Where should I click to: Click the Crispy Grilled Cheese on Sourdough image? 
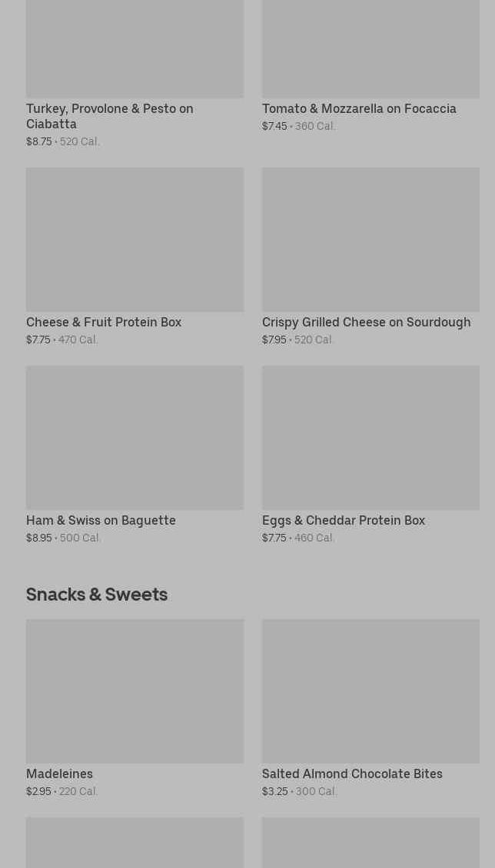[x=370, y=240]
